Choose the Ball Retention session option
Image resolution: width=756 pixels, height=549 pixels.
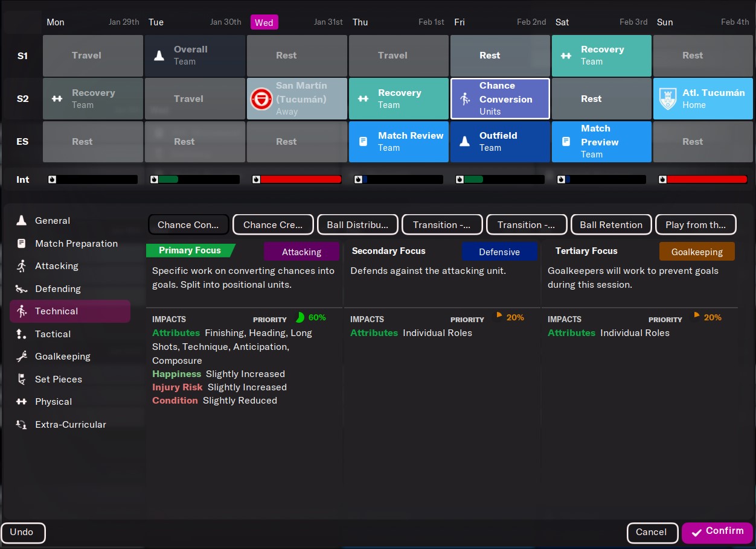click(611, 225)
